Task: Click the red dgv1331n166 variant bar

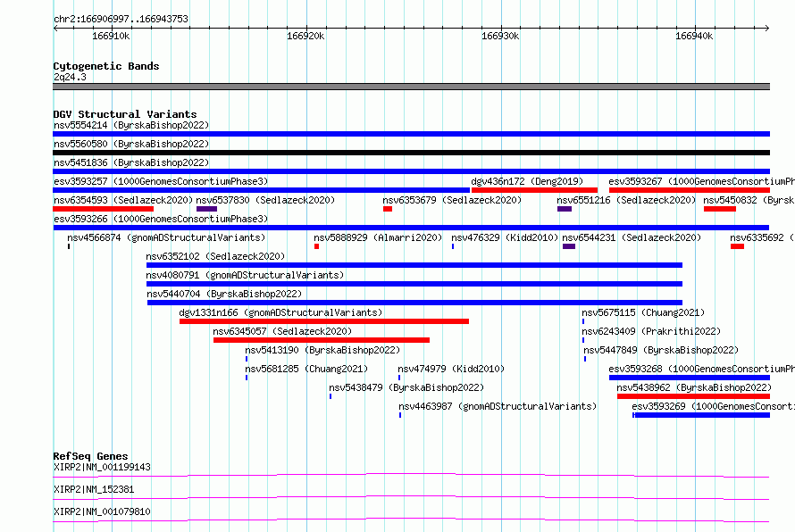Action: (324, 321)
